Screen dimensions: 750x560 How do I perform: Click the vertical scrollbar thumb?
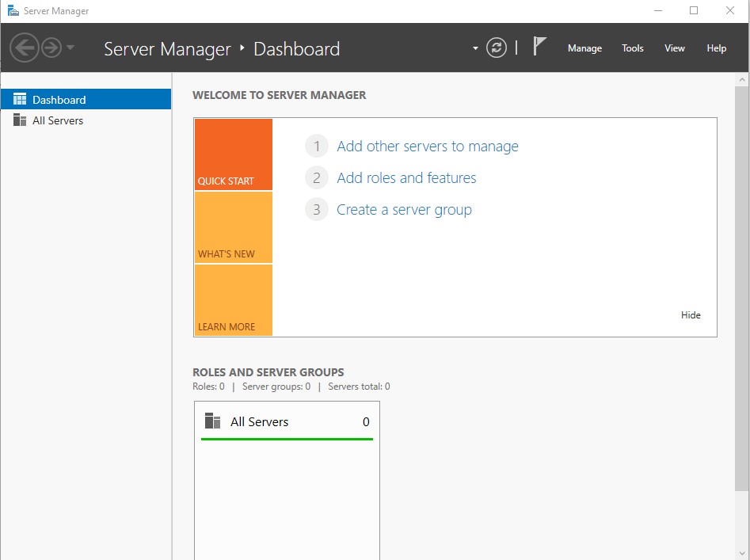(742, 288)
